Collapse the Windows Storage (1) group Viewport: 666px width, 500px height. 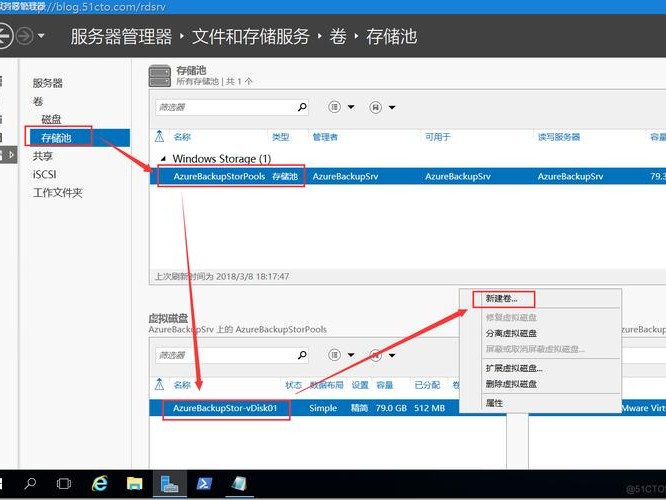[x=163, y=158]
